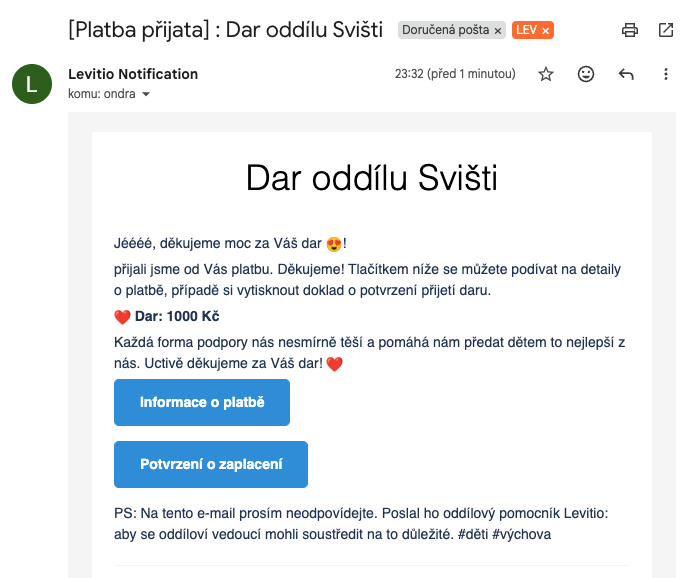Image resolution: width=689 pixels, height=578 pixels.
Task: Add an emoji reaction to the email
Action: pos(586,74)
